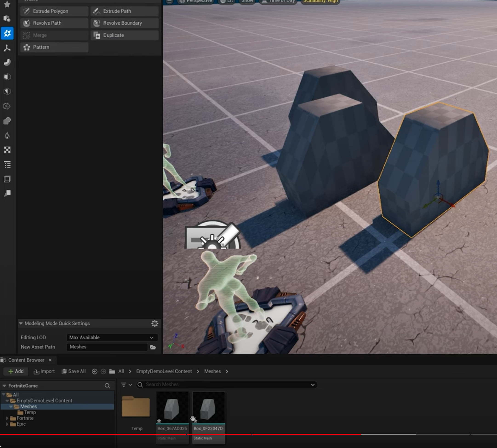497x448 pixels.
Task: Select the Shapes category in modeling sidebar
Action: pos(7,19)
